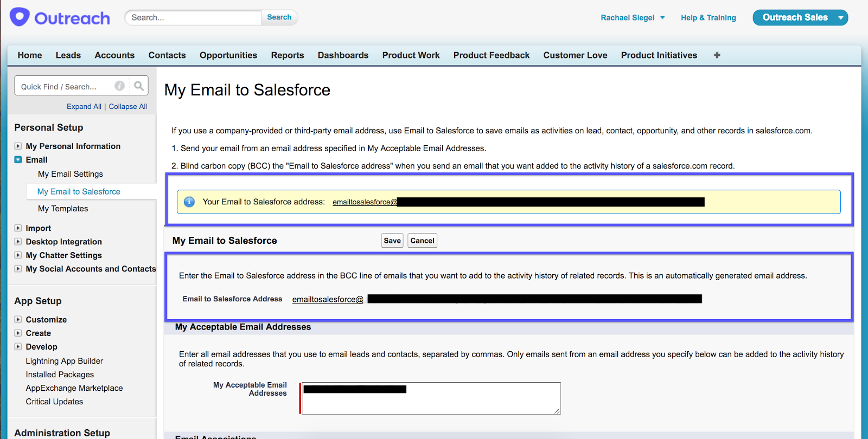Image resolution: width=868 pixels, height=439 pixels.
Task: Click the emailtosalesforce@ link in yellow banner
Action: (x=365, y=202)
